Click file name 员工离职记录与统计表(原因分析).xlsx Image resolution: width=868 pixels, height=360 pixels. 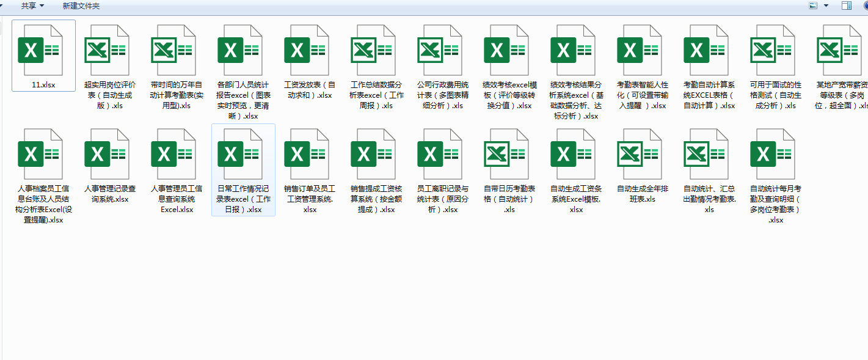pyautogui.click(x=443, y=199)
